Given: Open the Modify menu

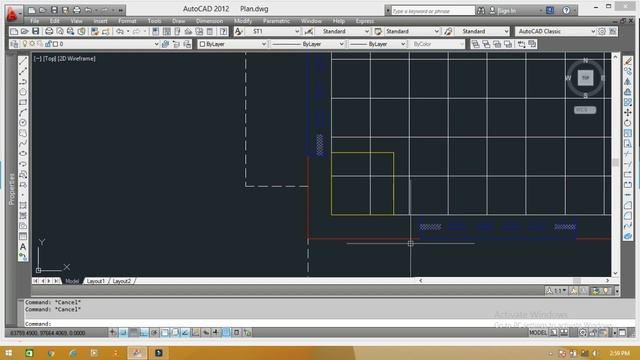Looking at the screenshot, I should click(x=243, y=21).
